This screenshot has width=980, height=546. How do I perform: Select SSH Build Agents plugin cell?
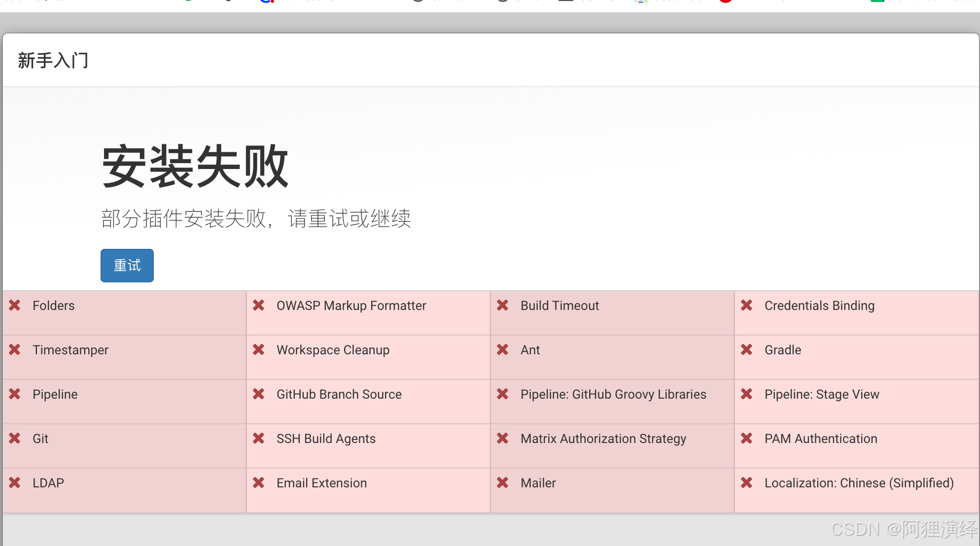[x=326, y=439]
